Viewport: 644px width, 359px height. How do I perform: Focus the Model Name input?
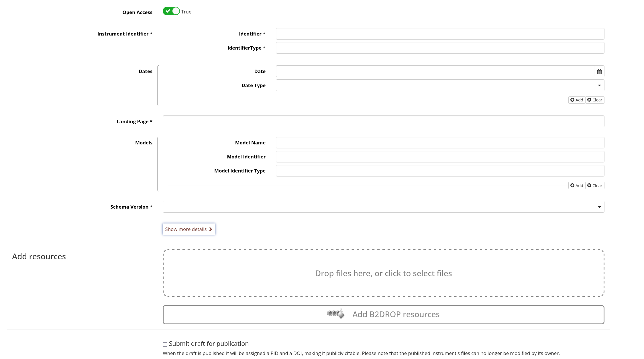(440, 143)
